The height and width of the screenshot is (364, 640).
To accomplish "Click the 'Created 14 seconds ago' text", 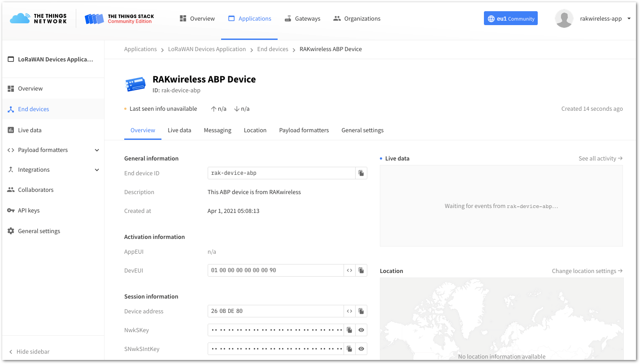I will click(x=592, y=108).
